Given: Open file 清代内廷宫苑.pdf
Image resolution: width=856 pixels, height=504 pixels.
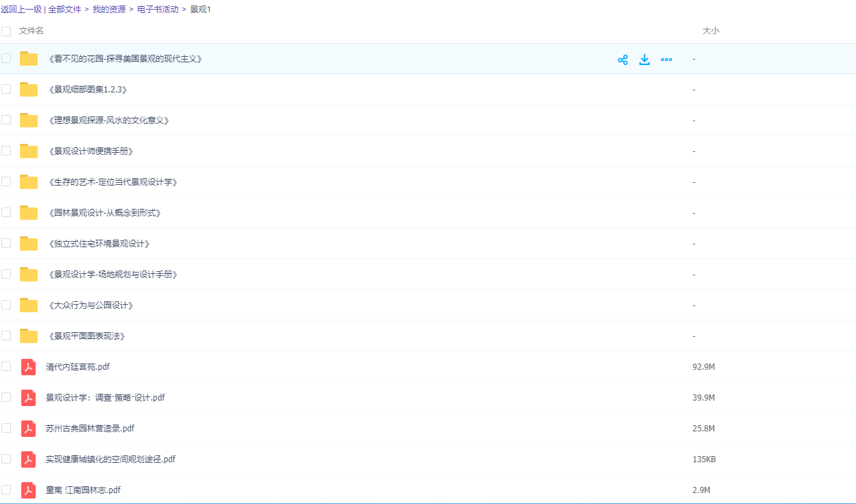Looking at the screenshot, I should pyautogui.click(x=77, y=367).
